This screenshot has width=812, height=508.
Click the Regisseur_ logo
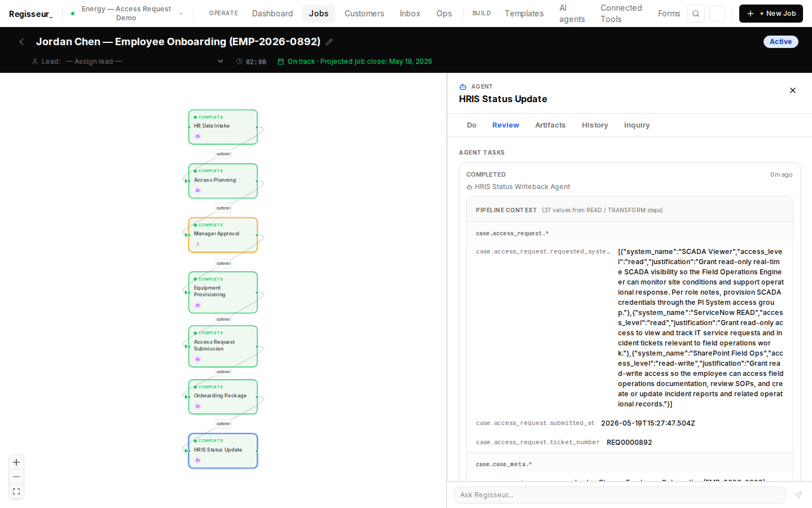click(31, 14)
